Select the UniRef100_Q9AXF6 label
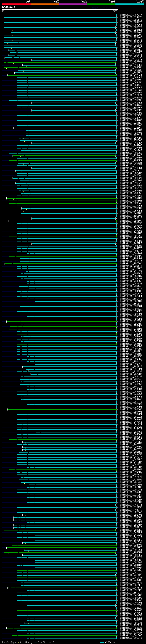This screenshot has height=644, width=146. click(x=131, y=53)
